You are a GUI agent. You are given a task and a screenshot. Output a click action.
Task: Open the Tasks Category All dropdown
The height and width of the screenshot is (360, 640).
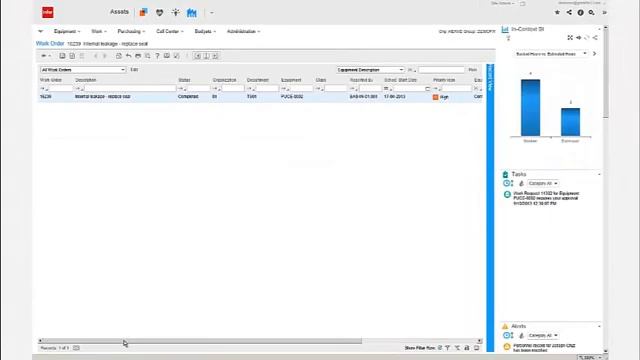[x=543, y=184]
